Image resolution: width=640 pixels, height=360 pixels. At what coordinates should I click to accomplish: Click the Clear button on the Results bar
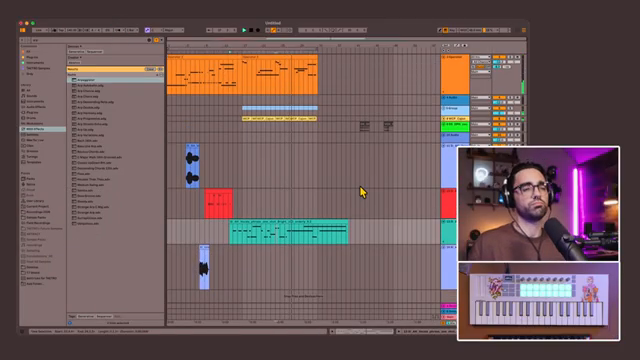[150, 69]
